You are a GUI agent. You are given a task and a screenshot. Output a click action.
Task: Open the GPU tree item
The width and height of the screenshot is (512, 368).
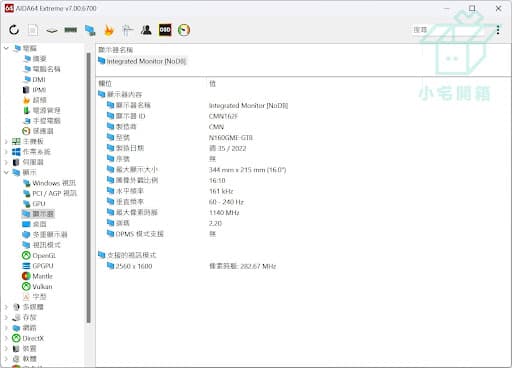pos(34,204)
